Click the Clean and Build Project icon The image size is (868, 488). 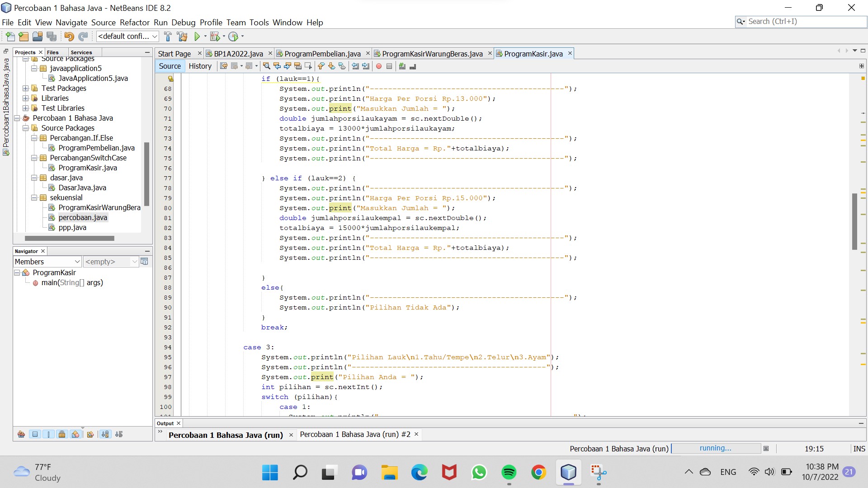pos(182,37)
